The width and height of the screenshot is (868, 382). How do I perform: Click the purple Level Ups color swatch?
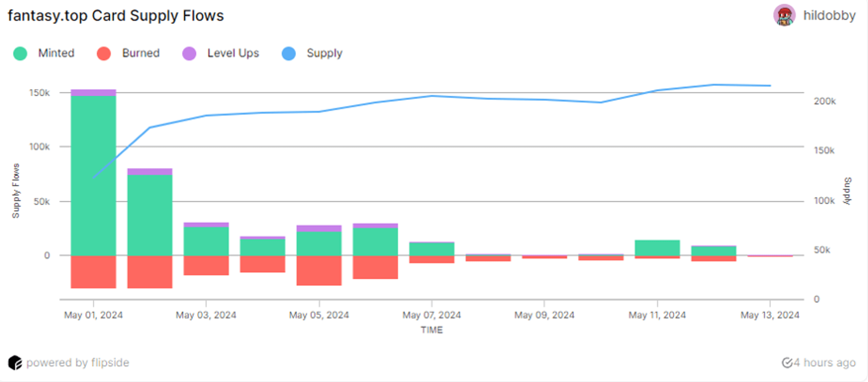point(189,54)
